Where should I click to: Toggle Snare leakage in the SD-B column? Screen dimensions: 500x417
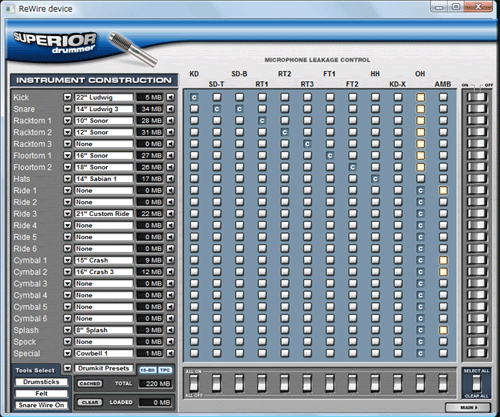[239, 109]
